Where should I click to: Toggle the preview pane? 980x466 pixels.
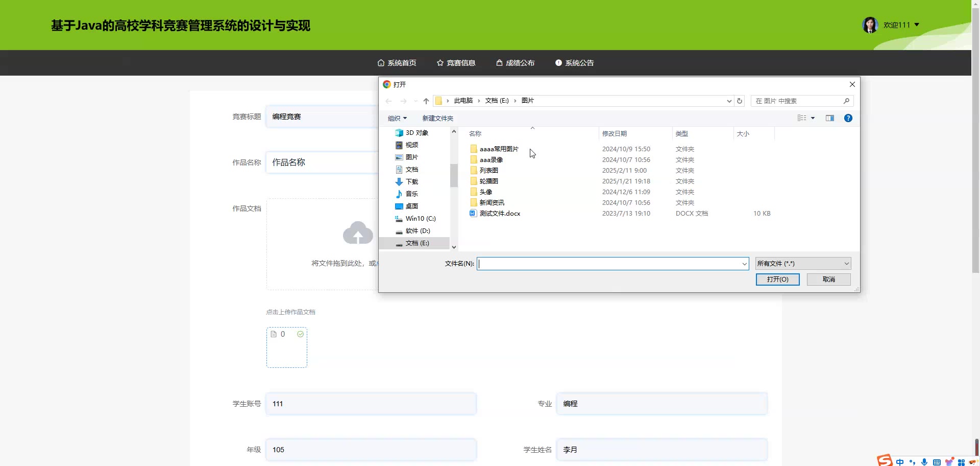[830, 118]
